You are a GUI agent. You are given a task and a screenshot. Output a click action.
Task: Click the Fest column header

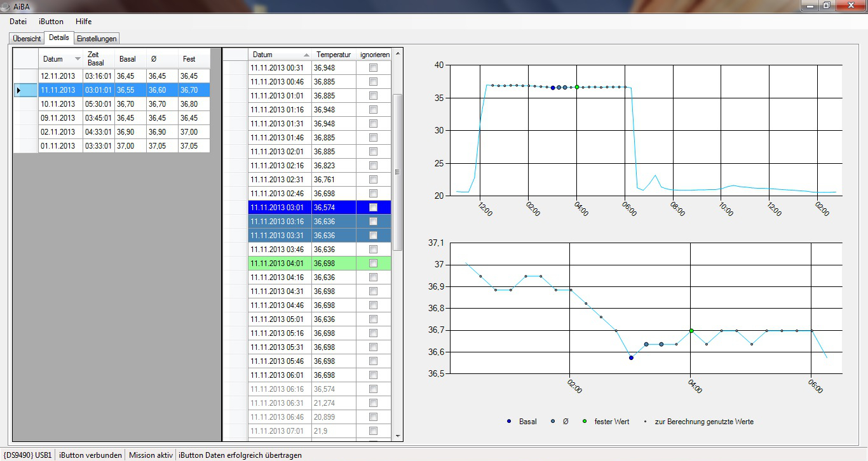[194, 59]
